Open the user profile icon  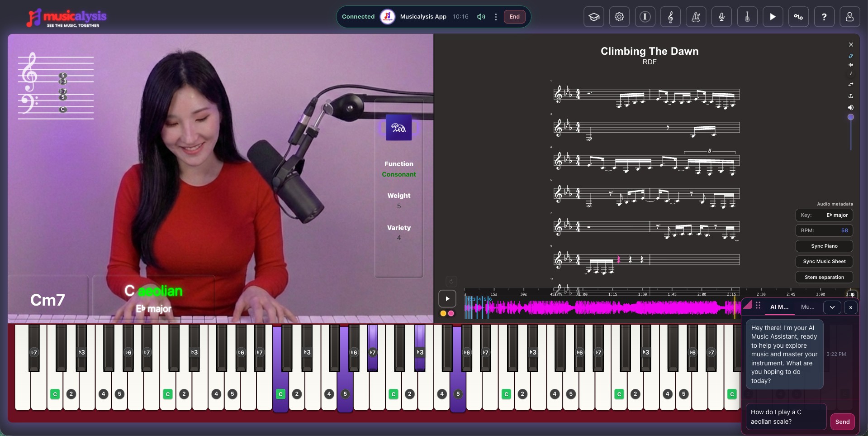(849, 17)
